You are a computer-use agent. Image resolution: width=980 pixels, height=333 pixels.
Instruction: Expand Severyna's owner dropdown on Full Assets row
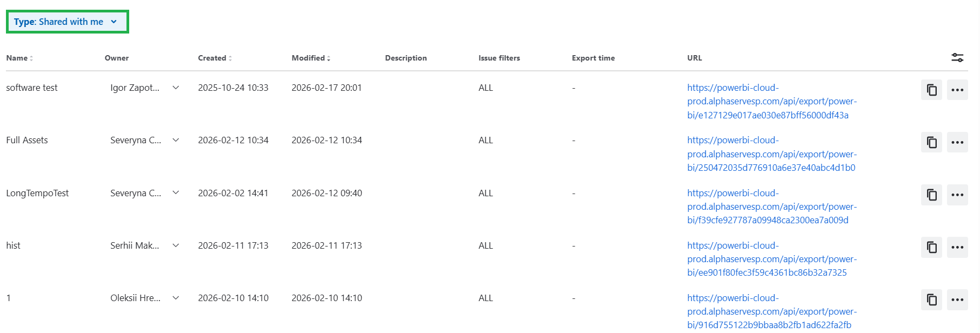(175, 140)
